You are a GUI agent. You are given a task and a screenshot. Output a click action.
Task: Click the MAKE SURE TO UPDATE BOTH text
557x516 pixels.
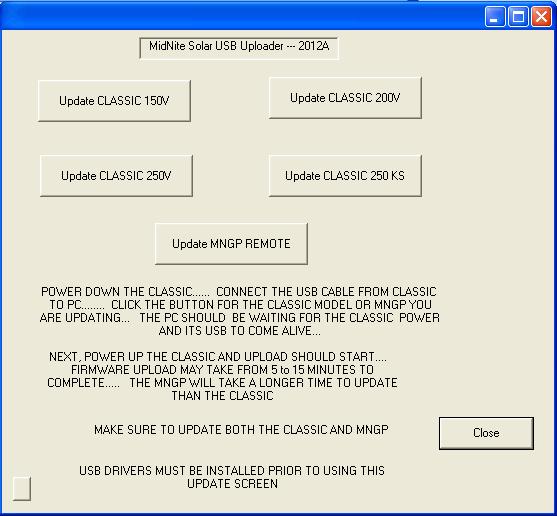click(241, 430)
